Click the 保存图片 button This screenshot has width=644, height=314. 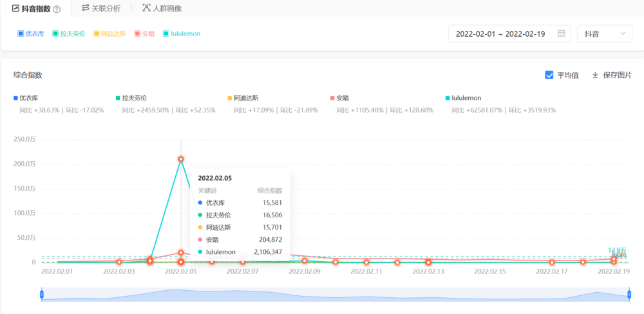617,75
